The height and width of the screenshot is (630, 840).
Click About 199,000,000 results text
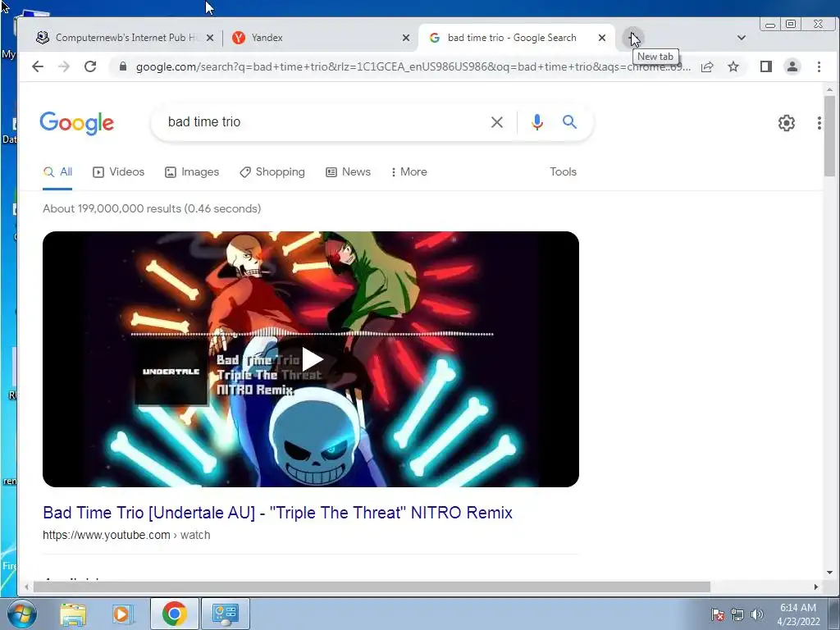click(x=152, y=209)
